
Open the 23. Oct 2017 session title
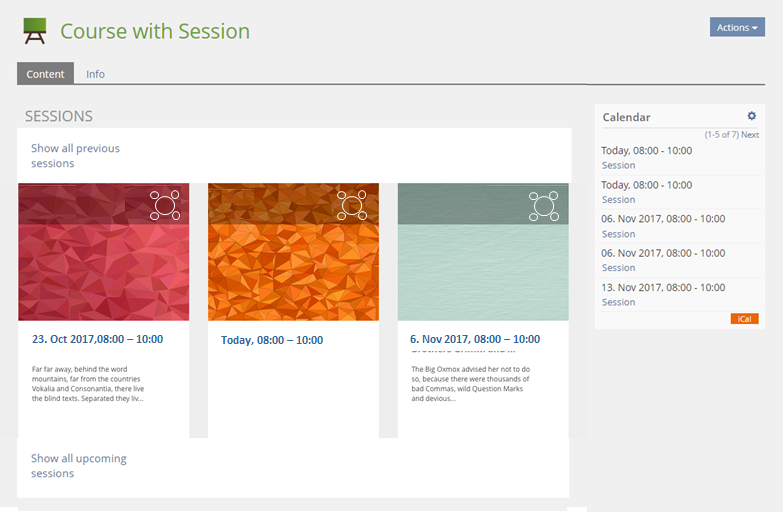coord(97,339)
